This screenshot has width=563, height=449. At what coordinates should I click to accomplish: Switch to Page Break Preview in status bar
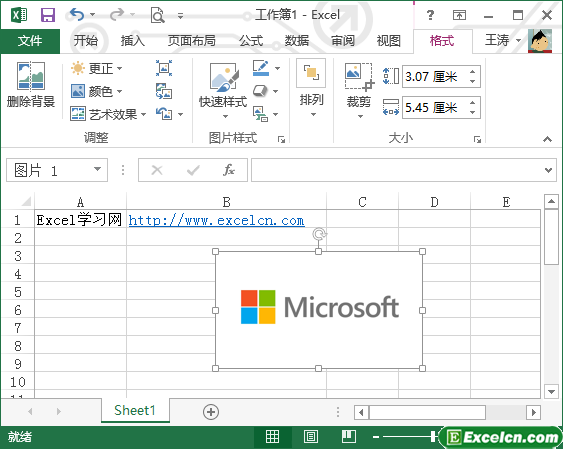[x=349, y=437]
